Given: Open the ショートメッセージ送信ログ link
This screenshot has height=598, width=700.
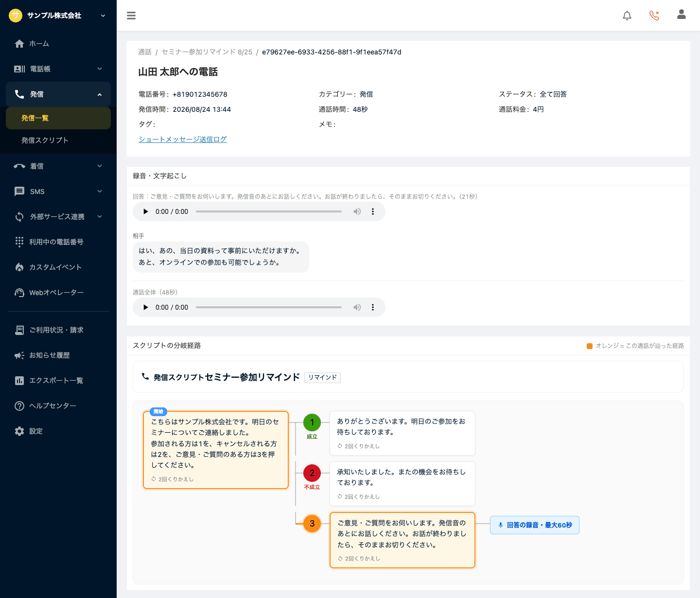Looking at the screenshot, I should click(x=183, y=139).
